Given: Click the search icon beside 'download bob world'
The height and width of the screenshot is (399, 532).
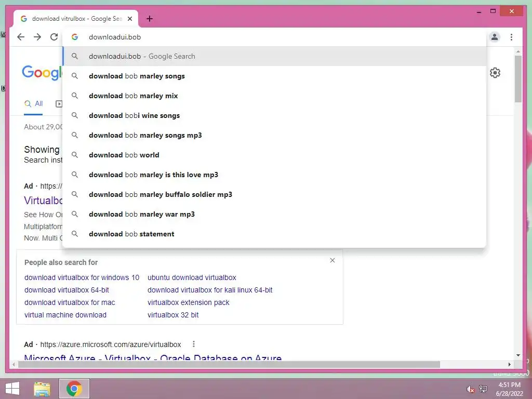Looking at the screenshot, I should pyautogui.click(x=75, y=155).
